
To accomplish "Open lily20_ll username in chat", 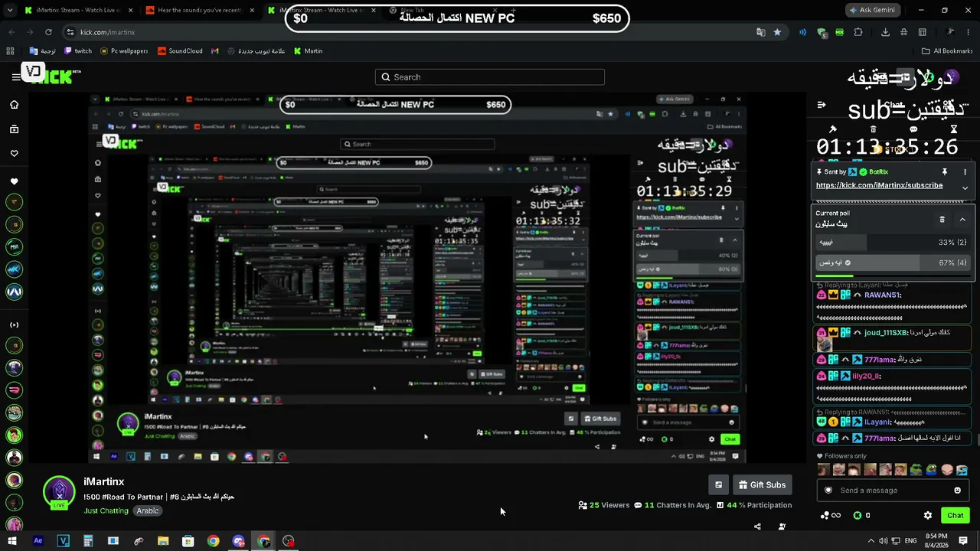I will [x=866, y=376].
